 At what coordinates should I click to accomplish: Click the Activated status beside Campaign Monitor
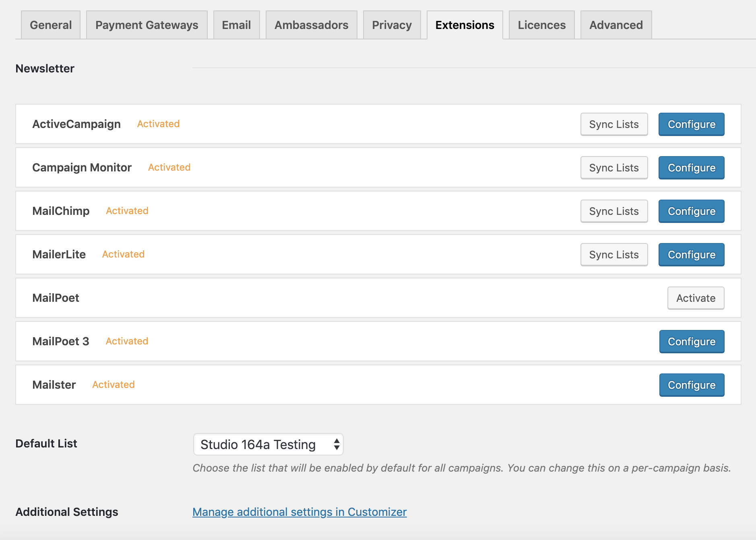pyautogui.click(x=169, y=167)
